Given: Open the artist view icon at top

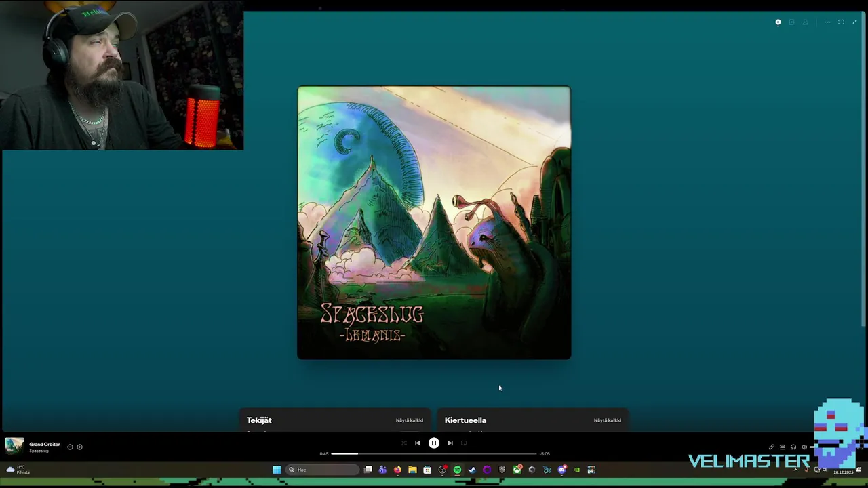Looking at the screenshot, I should [805, 22].
